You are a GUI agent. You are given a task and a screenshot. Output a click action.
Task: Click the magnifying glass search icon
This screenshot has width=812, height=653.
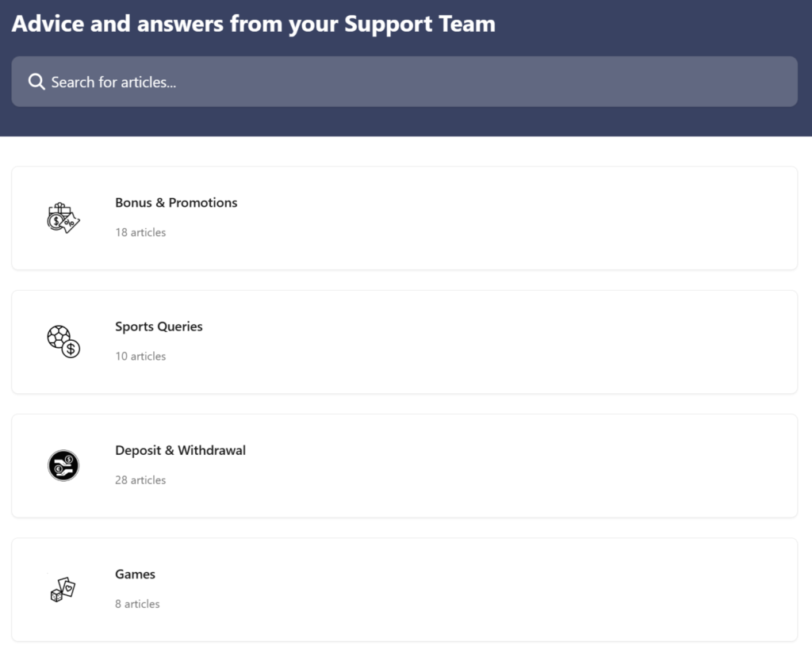[x=36, y=82]
